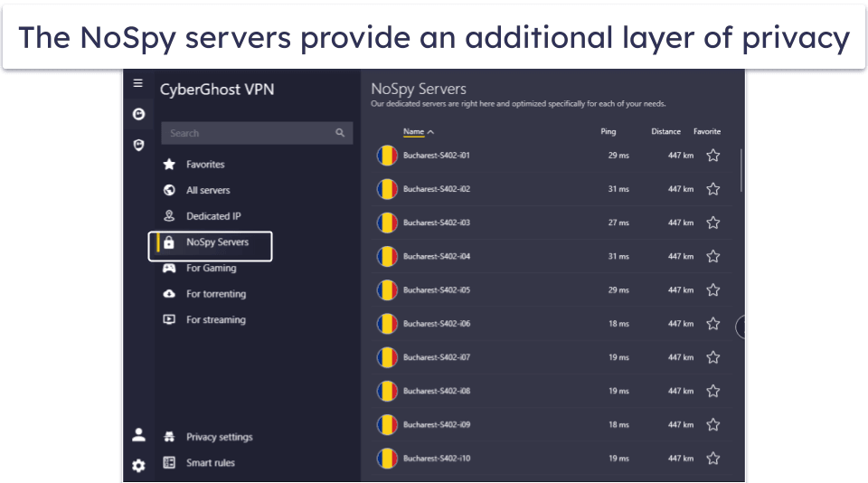The height and width of the screenshot is (483, 868).
Task: Open Privacy settings
Action: point(219,437)
